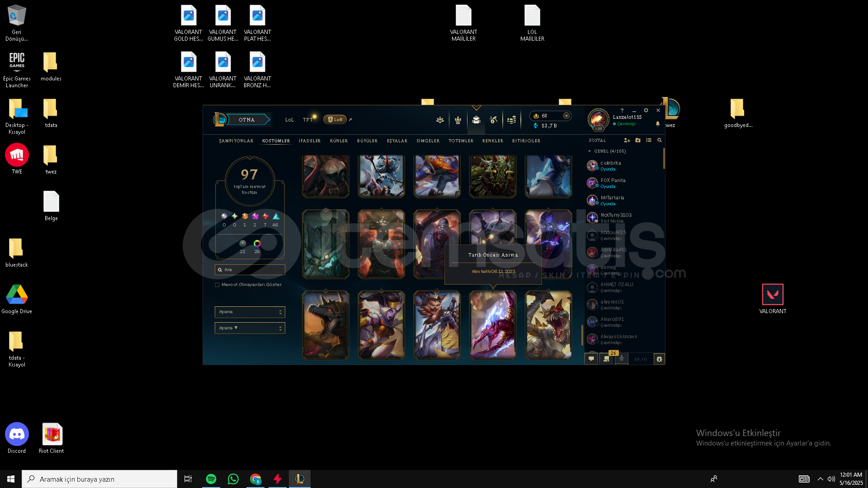Open the Clash trophy icon in League client

pyautogui.click(x=440, y=120)
